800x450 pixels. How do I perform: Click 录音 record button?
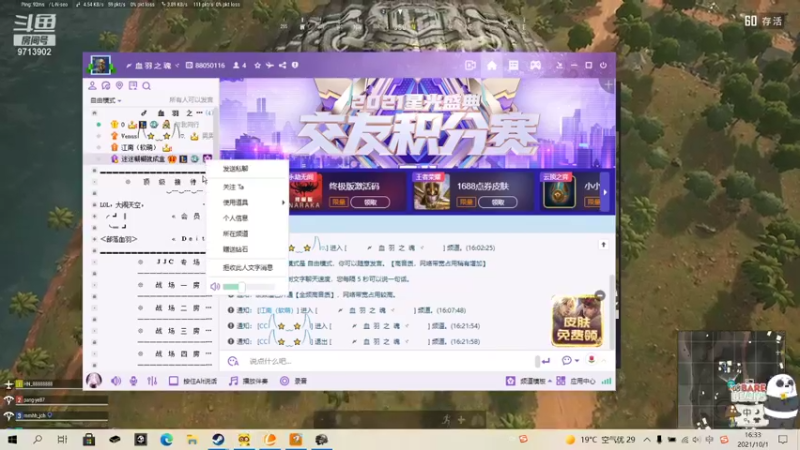pyautogui.click(x=293, y=381)
